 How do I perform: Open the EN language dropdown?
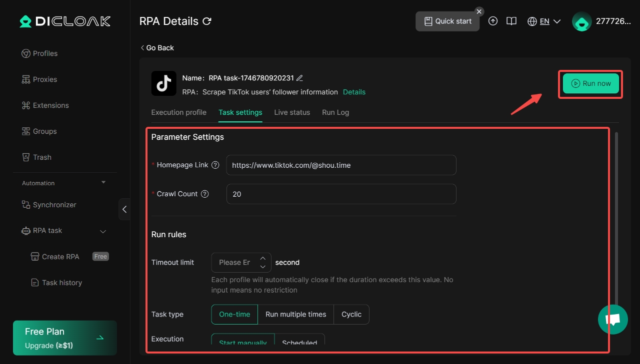pyautogui.click(x=544, y=21)
